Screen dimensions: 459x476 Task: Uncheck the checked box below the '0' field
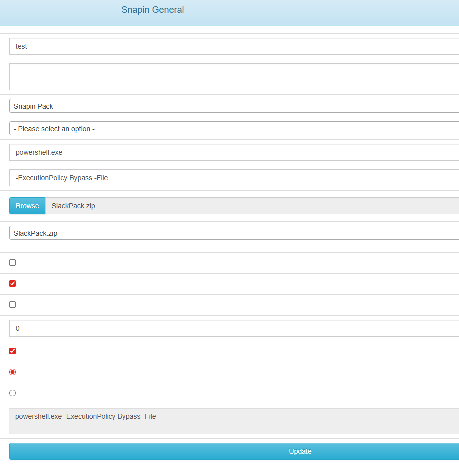(13, 351)
